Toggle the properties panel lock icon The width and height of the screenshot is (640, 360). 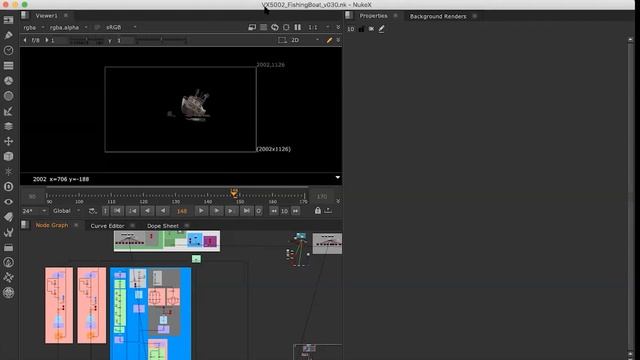(x=361, y=29)
